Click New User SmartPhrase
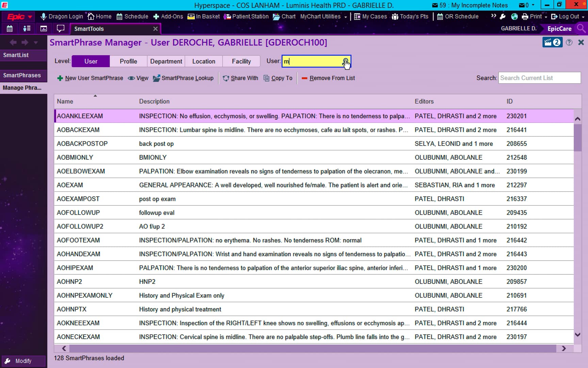This screenshot has width=588, height=368. (x=90, y=78)
